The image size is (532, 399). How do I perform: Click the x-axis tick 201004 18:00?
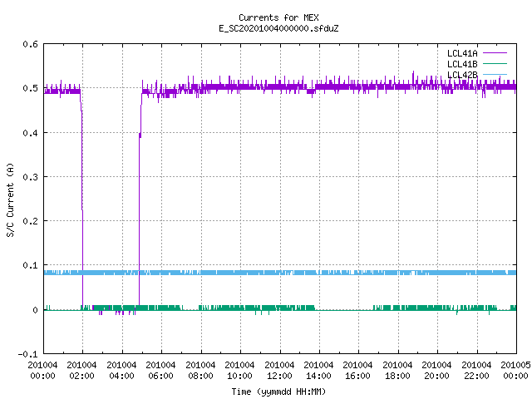pyautogui.click(x=397, y=371)
